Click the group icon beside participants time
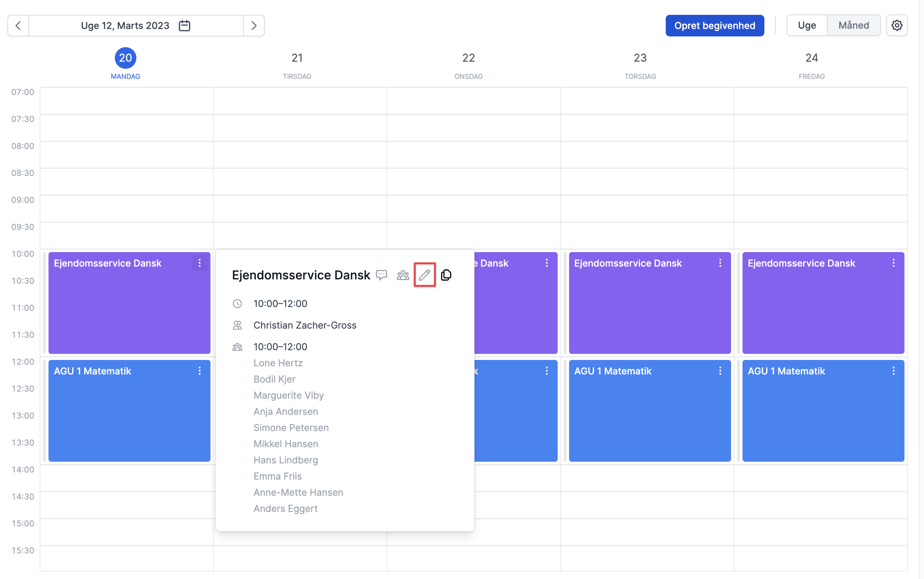The image size is (924, 579). pos(237,347)
